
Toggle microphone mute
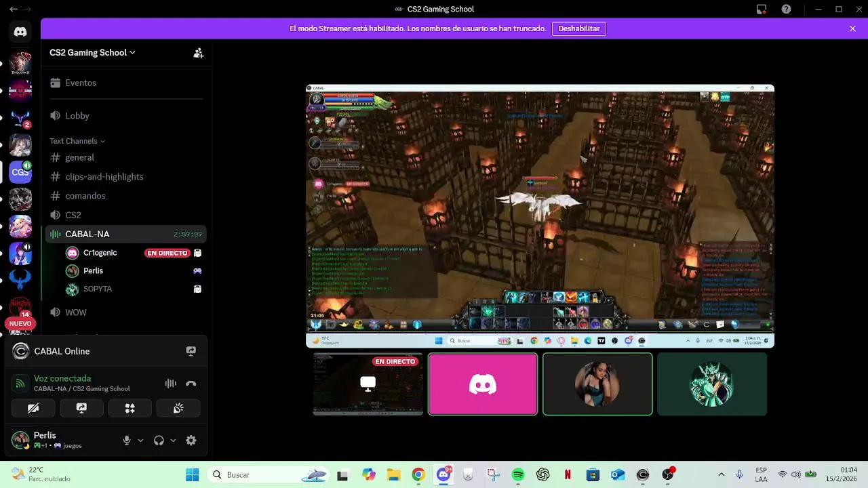tap(126, 441)
